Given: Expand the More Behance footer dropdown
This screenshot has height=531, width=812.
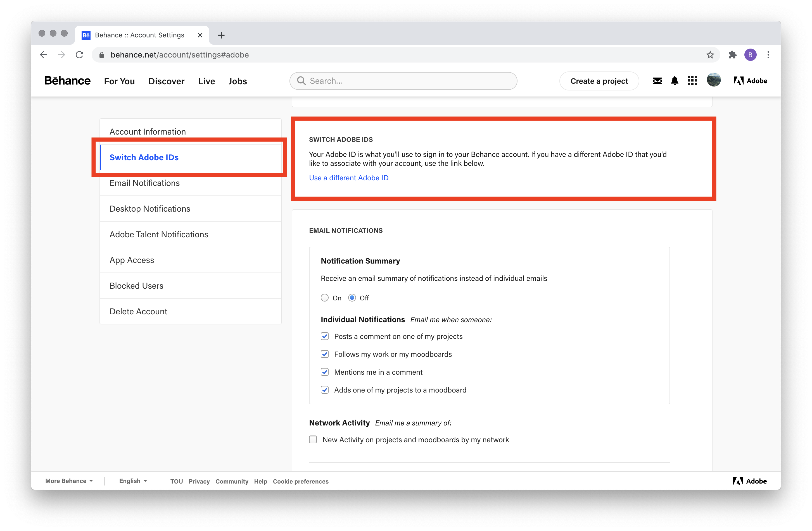Looking at the screenshot, I should (x=69, y=481).
